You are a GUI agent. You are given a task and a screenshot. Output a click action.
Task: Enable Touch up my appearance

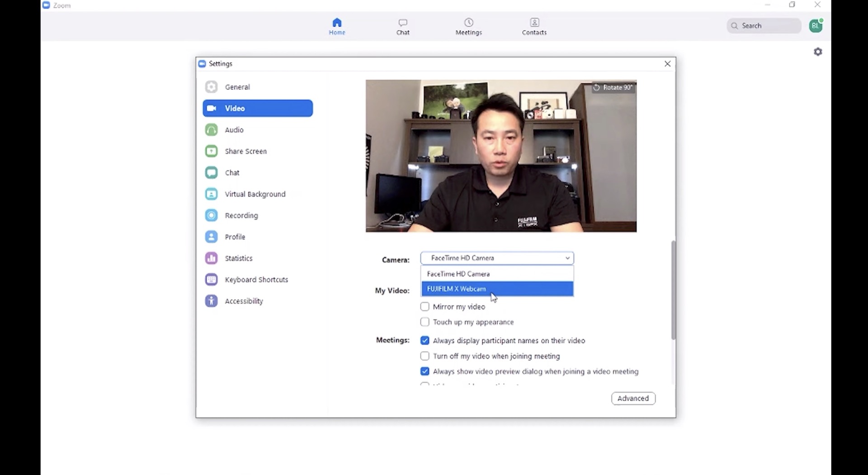tap(425, 322)
